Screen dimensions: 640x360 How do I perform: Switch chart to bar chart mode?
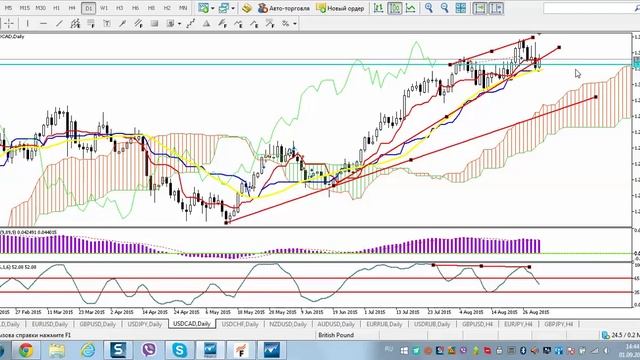pos(378,8)
